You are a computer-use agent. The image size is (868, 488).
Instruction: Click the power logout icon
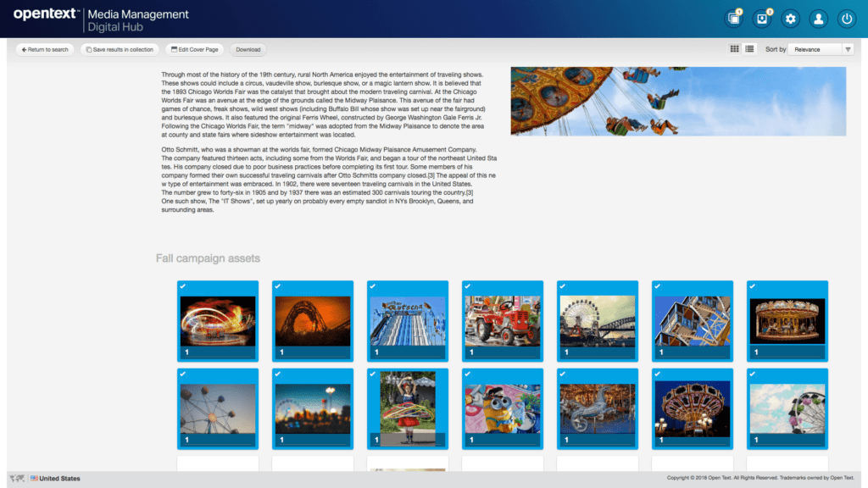tap(846, 19)
